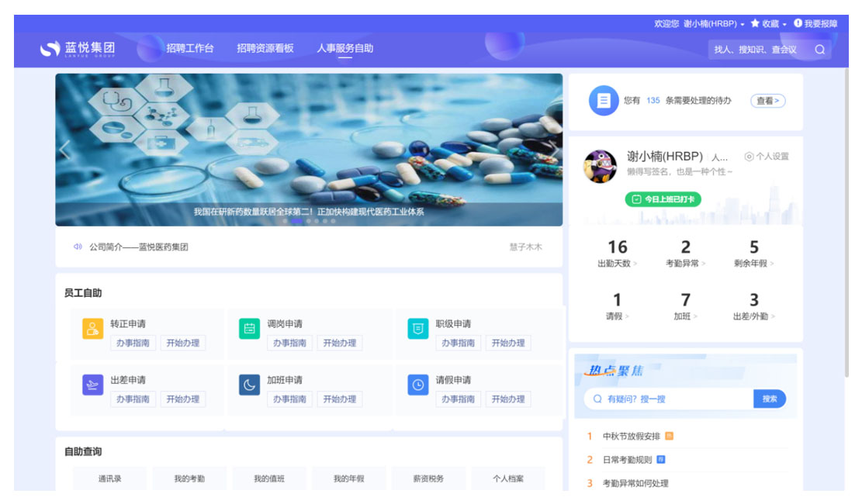The width and height of the screenshot is (862, 504).
Task: Click 开始办理 under 转正申请
Action: (182, 343)
